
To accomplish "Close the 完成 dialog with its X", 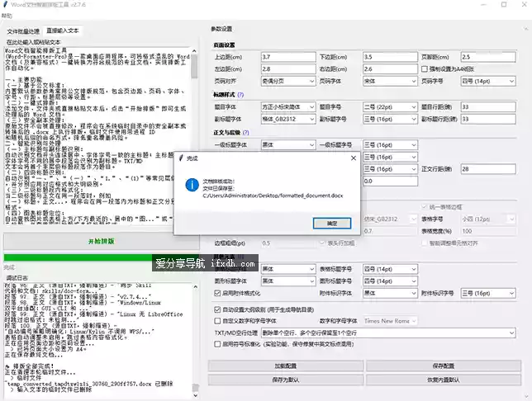I will 354,158.
